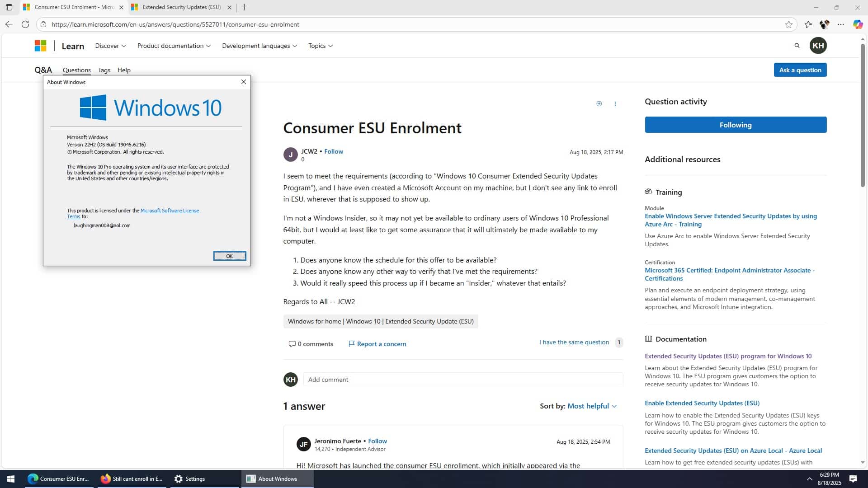Expand the Topics dropdown
868x488 pixels.
pyautogui.click(x=321, y=46)
